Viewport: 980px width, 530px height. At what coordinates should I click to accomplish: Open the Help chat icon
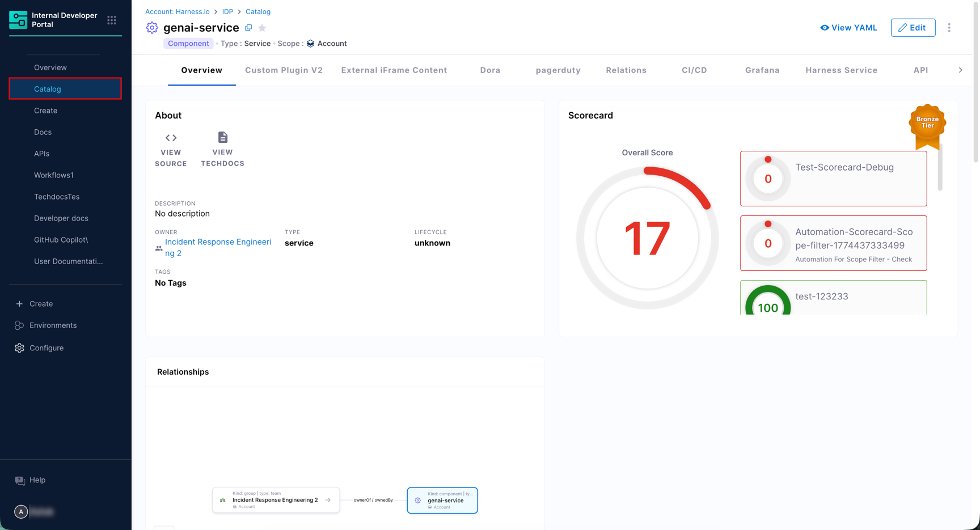pos(20,480)
